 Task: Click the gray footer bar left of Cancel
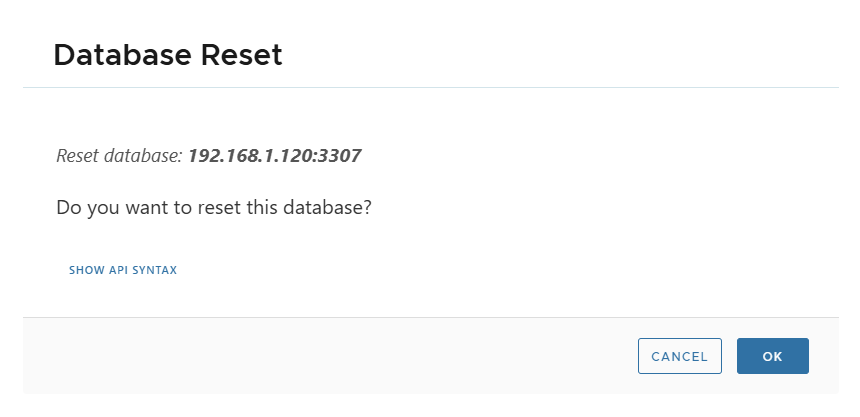300,356
